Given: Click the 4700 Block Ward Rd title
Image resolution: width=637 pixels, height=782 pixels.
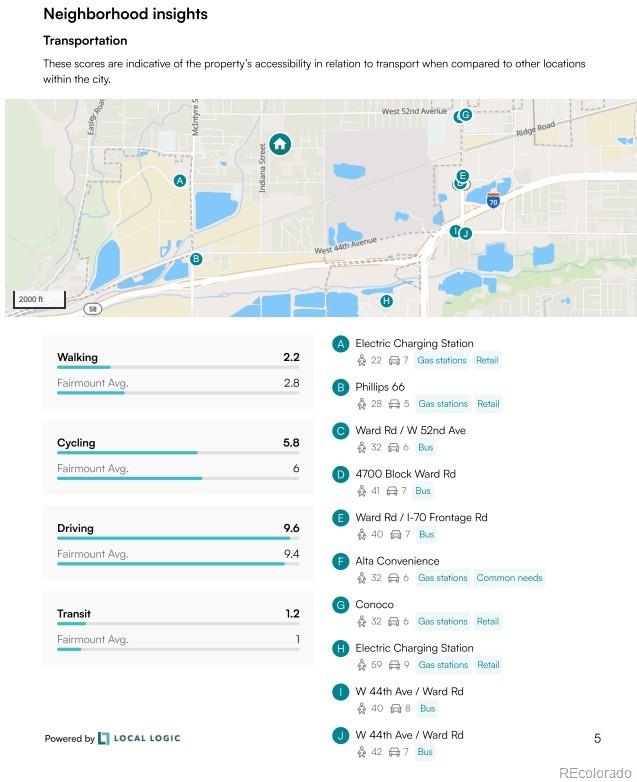Looking at the screenshot, I should pyautogui.click(x=406, y=474).
